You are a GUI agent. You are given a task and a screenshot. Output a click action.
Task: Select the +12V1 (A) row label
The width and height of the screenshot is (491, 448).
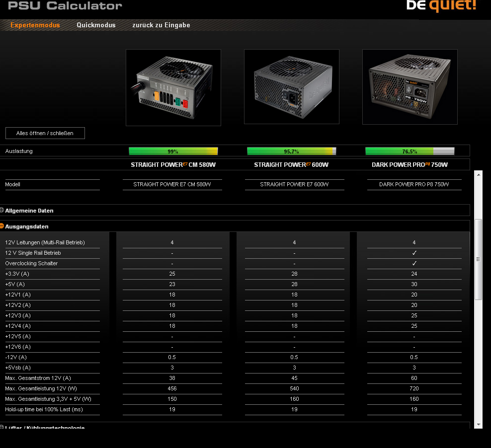pos(18,295)
